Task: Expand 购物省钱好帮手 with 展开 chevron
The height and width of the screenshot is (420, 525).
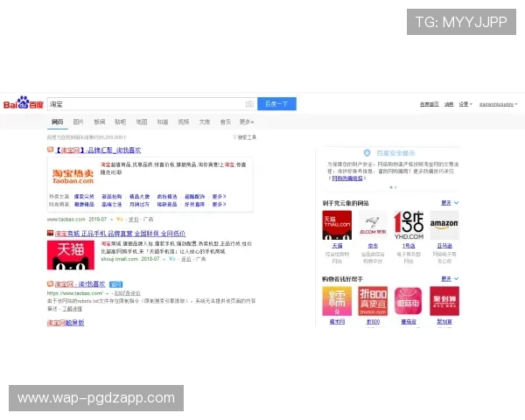Action: [450, 278]
